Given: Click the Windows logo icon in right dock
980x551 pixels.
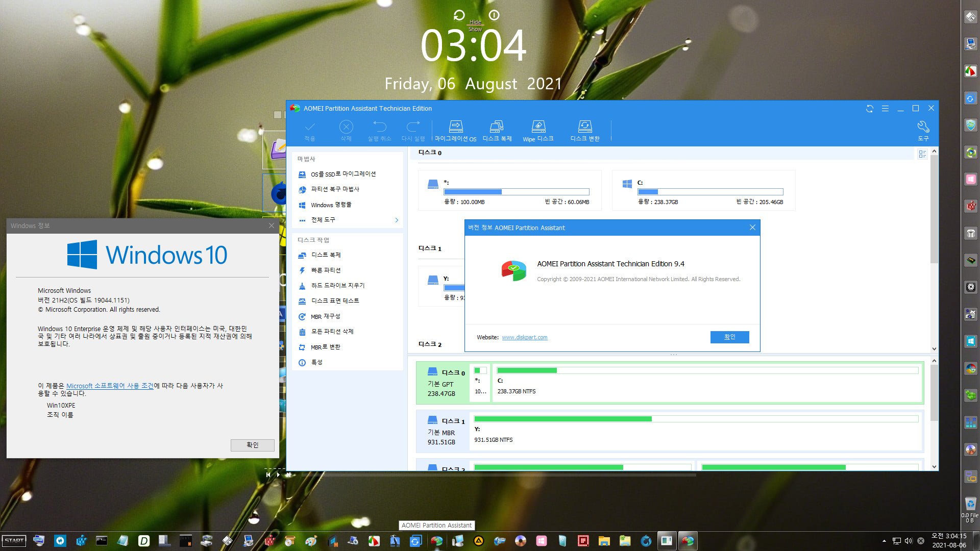Looking at the screenshot, I should (970, 341).
